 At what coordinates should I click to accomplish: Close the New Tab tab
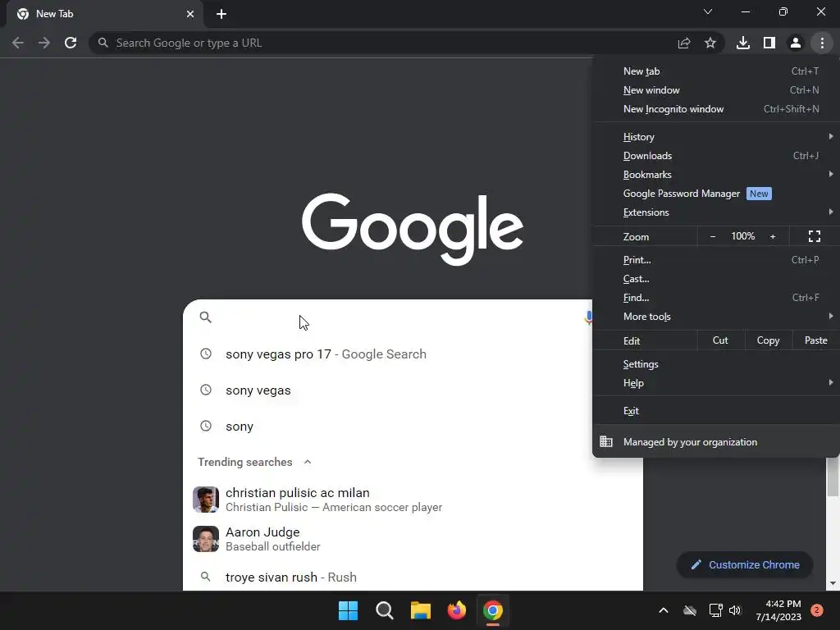point(190,14)
